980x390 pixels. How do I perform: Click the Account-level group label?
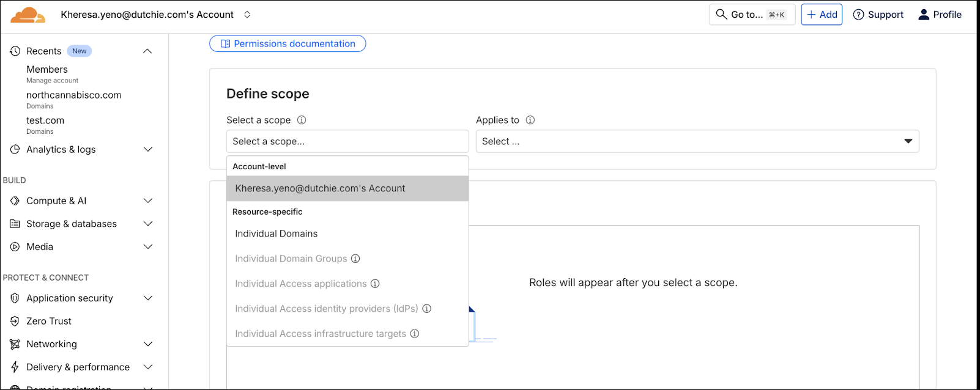point(259,166)
